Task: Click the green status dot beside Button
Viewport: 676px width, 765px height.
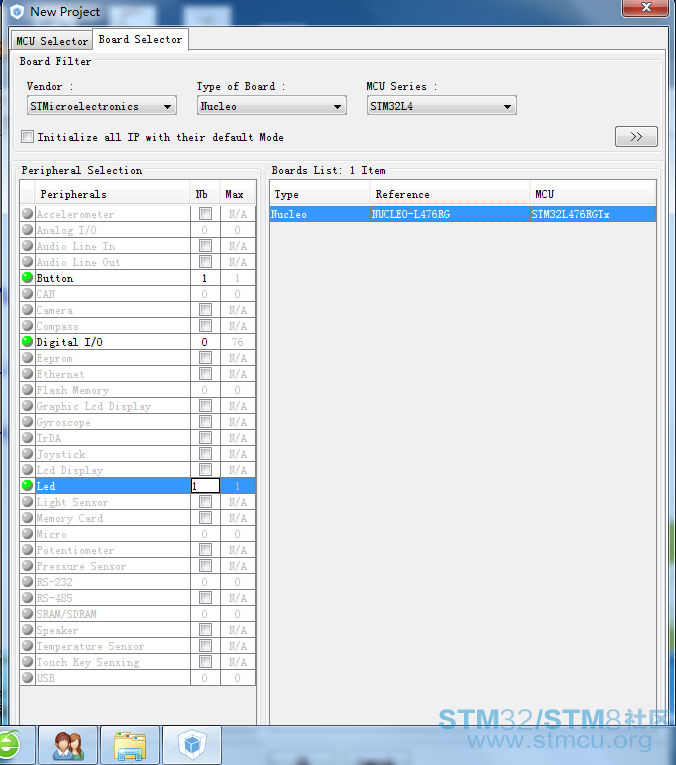Action: [x=27, y=278]
